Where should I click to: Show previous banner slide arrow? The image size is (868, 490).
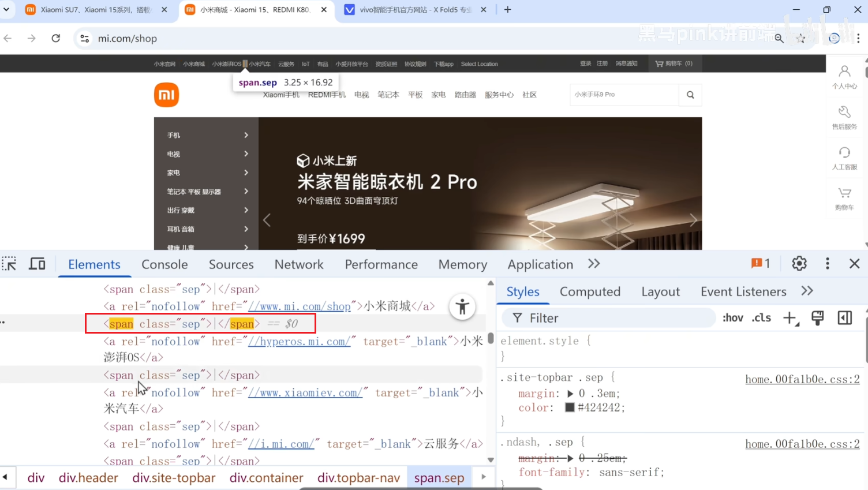pos(267,220)
